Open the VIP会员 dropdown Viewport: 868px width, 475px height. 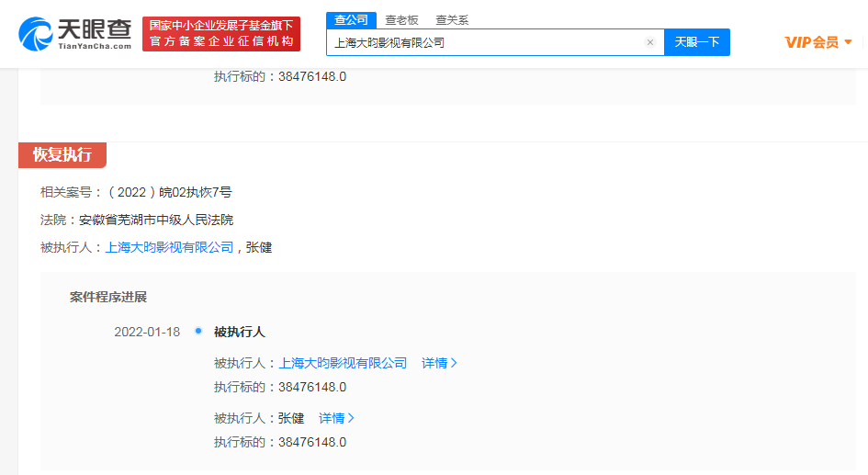818,42
